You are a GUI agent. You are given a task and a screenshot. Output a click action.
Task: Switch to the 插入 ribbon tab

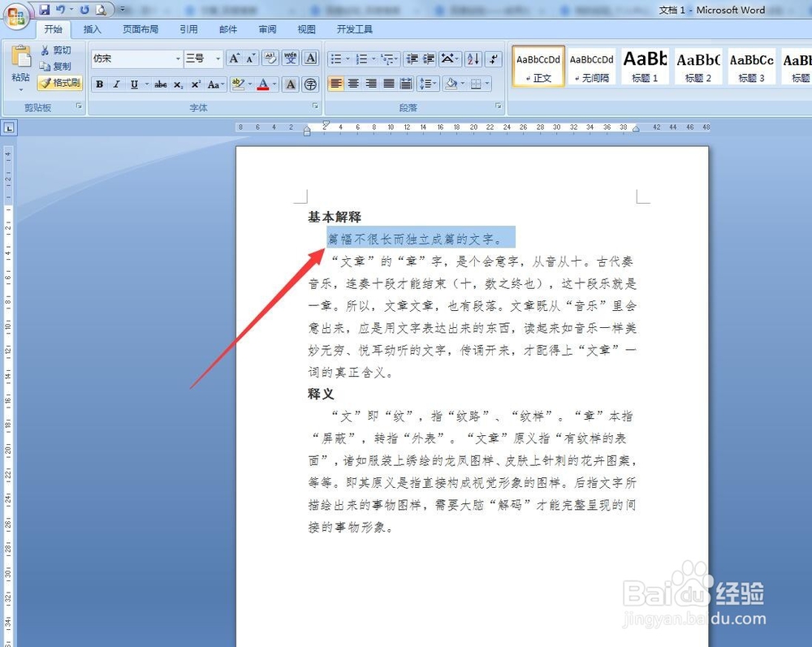coord(93,29)
